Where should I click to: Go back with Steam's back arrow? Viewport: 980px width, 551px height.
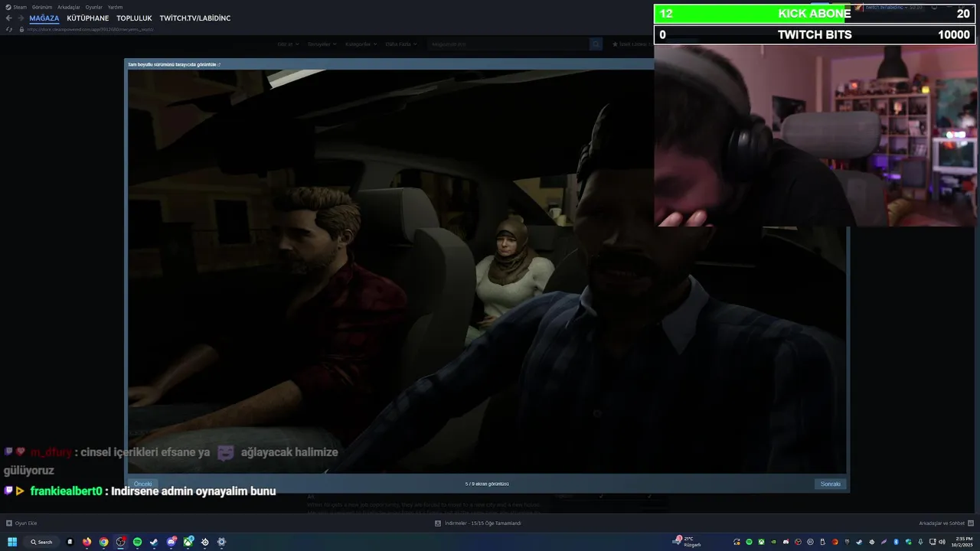click(x=8, y=18)
